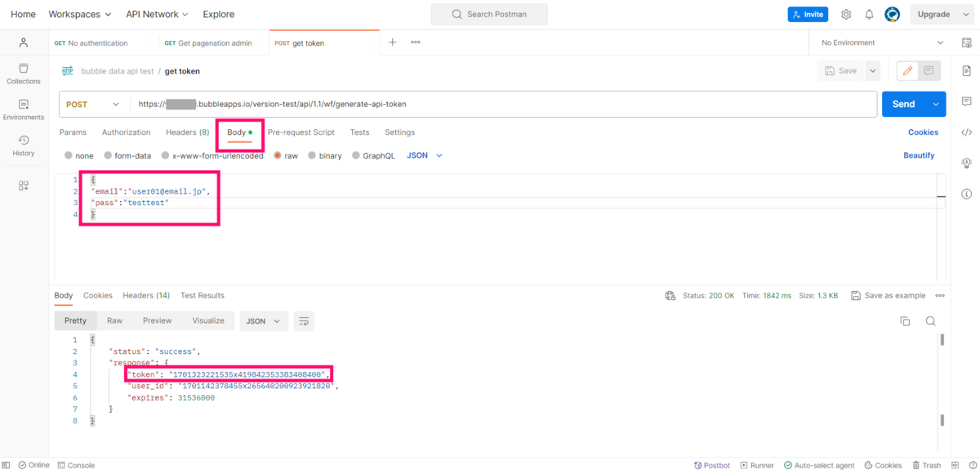Open the settings gear icon in header
This screenshot has width=980, height=470.
click(846, 15)
